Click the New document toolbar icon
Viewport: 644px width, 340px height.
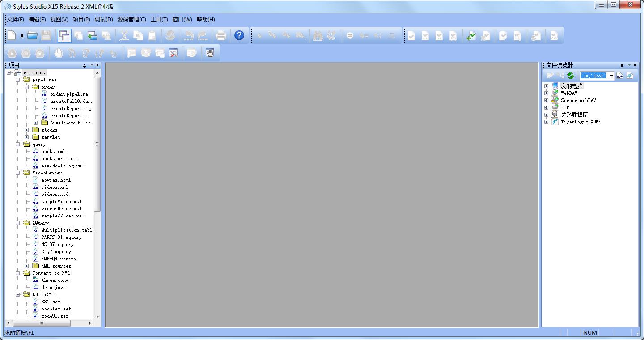(12, 35)
